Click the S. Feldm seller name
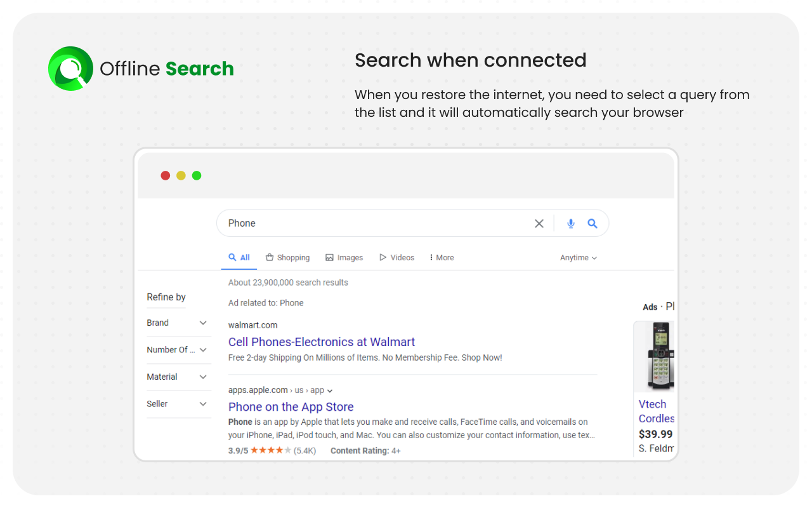 pos(657,449)
